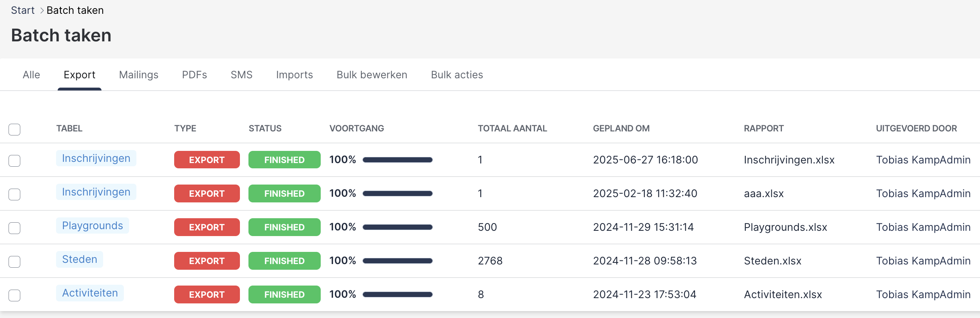Select the Steden row checkbox
Viewport: 980px width, 318px height.
(x=15, y=262)
